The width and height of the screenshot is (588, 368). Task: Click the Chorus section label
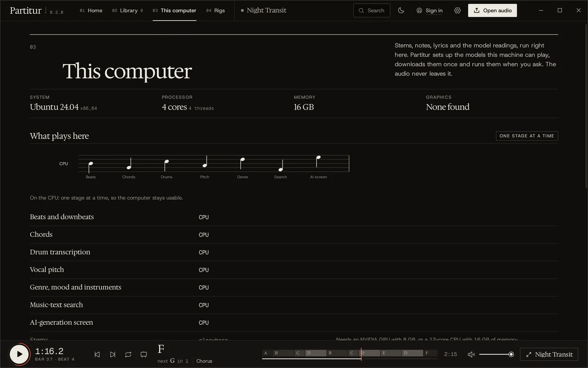[x=204, y=361]
